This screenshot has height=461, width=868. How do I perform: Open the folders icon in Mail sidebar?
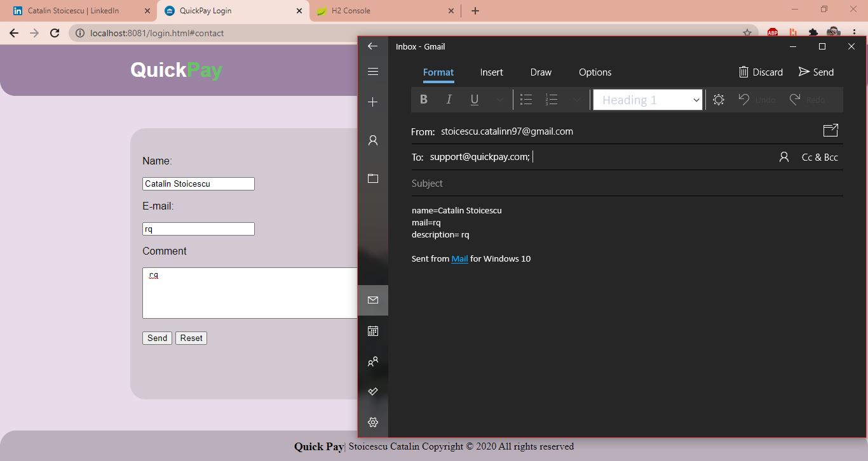coord(373,178)
